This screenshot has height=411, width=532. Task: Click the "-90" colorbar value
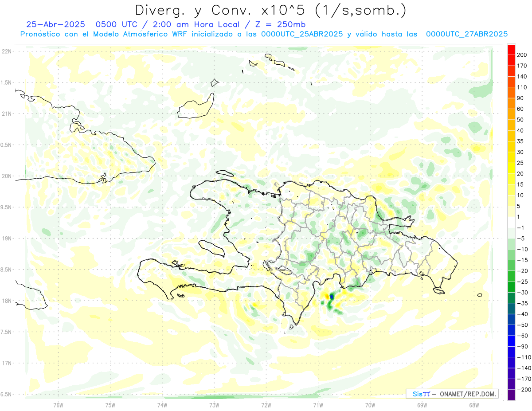tap(523, 346)
